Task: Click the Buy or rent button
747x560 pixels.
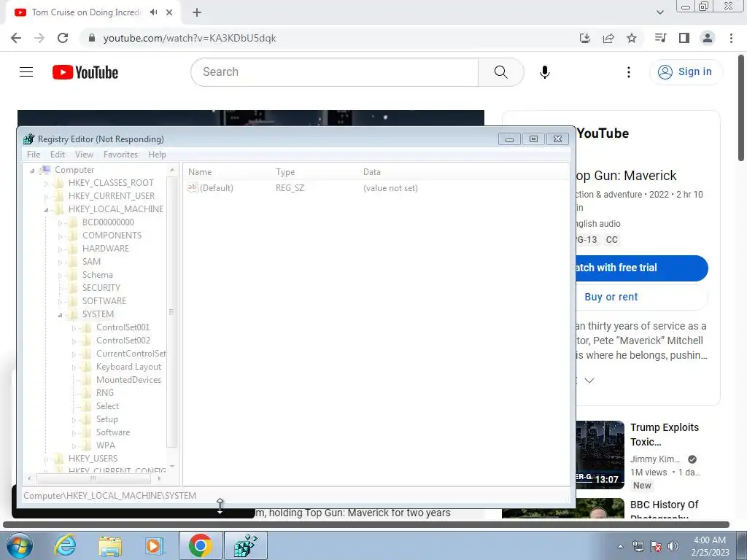Action: tap(640, 297)
